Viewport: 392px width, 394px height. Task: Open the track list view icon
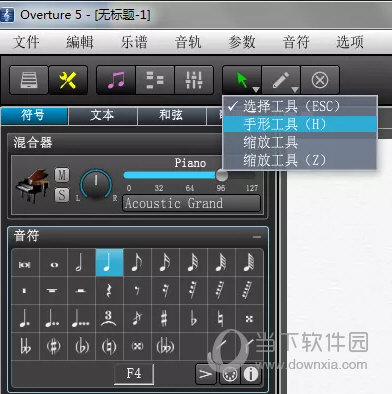point(155,80)
